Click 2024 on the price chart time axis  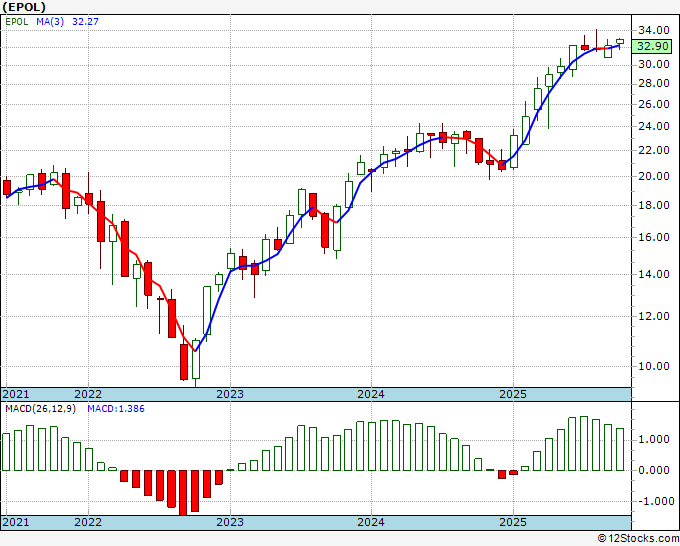tap(371, 394)
